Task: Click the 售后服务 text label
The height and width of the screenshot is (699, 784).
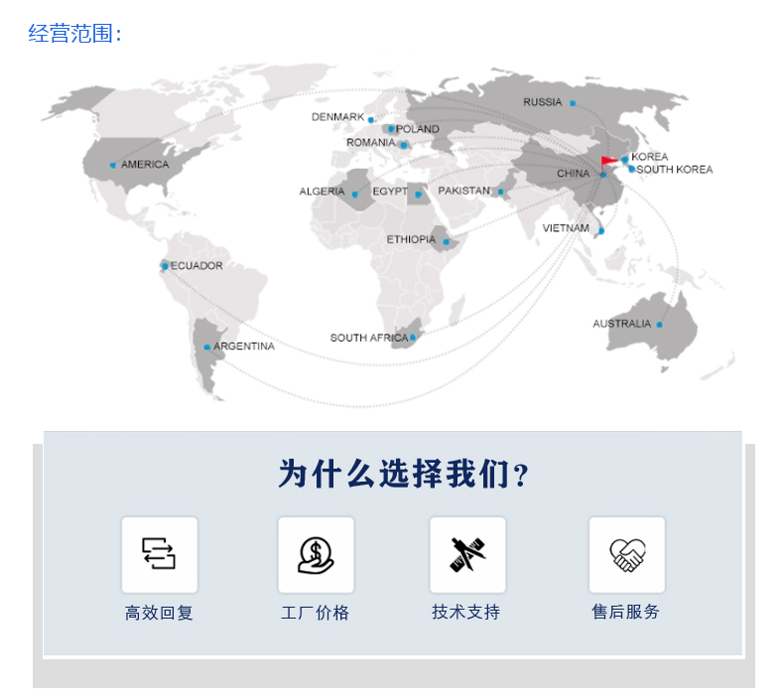Action: point(626,612)
